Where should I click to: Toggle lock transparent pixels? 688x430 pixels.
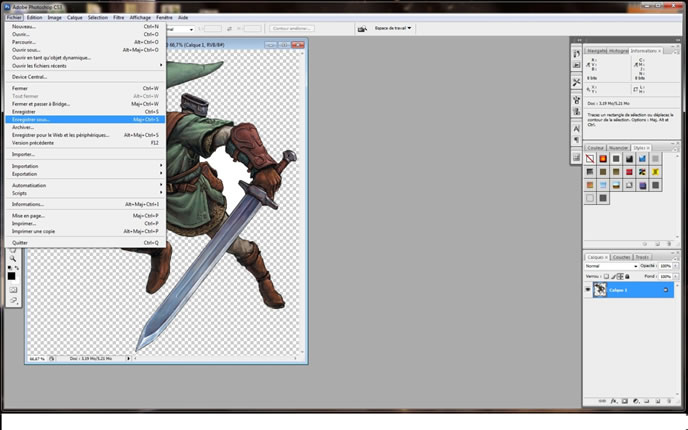coord(606,276)
